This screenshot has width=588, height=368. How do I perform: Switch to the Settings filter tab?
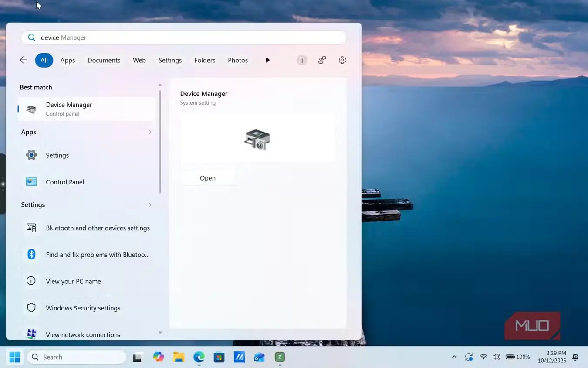tap(170, 60)
